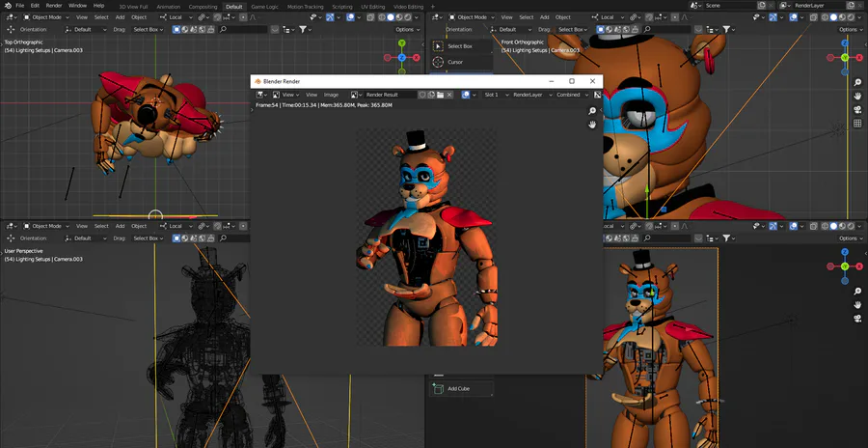Viewport: 868px width, 448px height.
Task: Open RenderLayer dropdown in Render window header
Action: tap(530, 95)
